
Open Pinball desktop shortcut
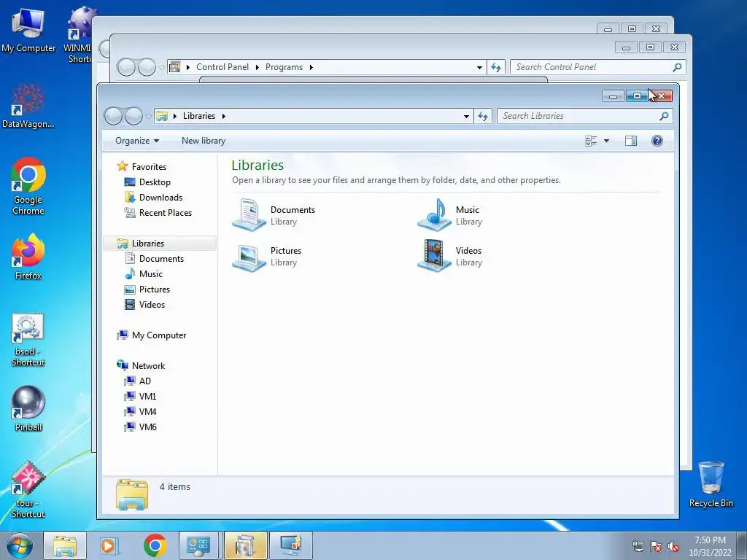click(x=28, y=408)
